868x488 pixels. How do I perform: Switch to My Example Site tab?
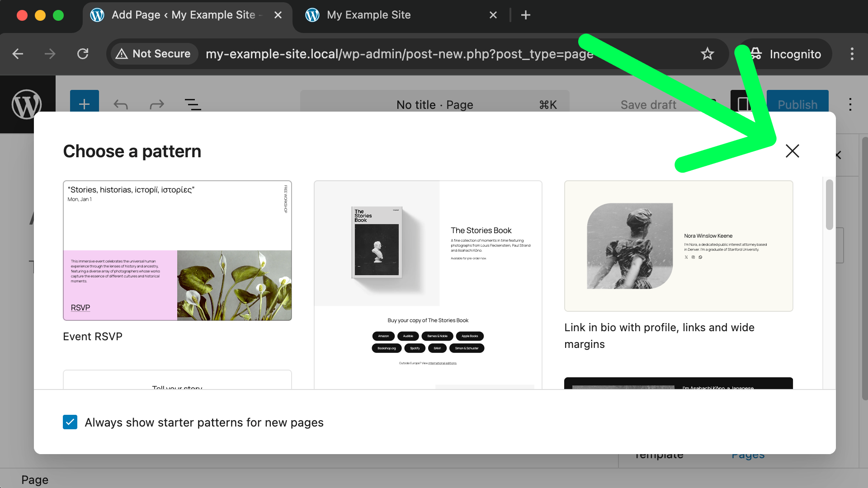point(368,15)
